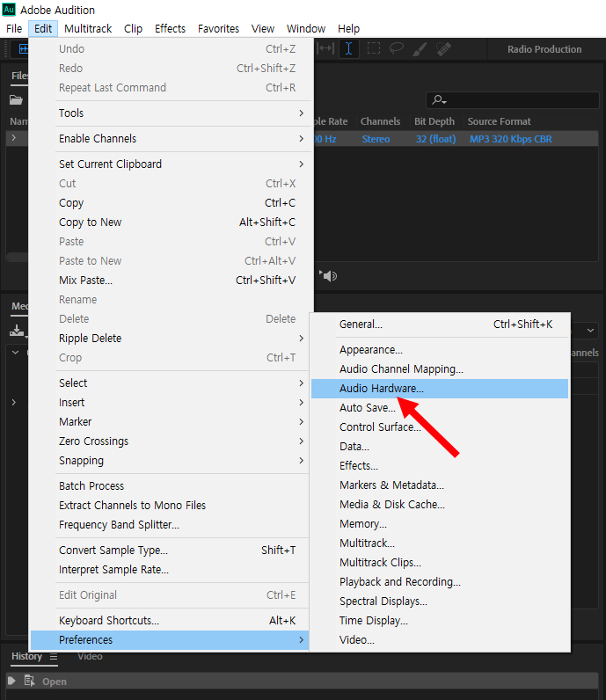Open the Favorites menu

218,28
